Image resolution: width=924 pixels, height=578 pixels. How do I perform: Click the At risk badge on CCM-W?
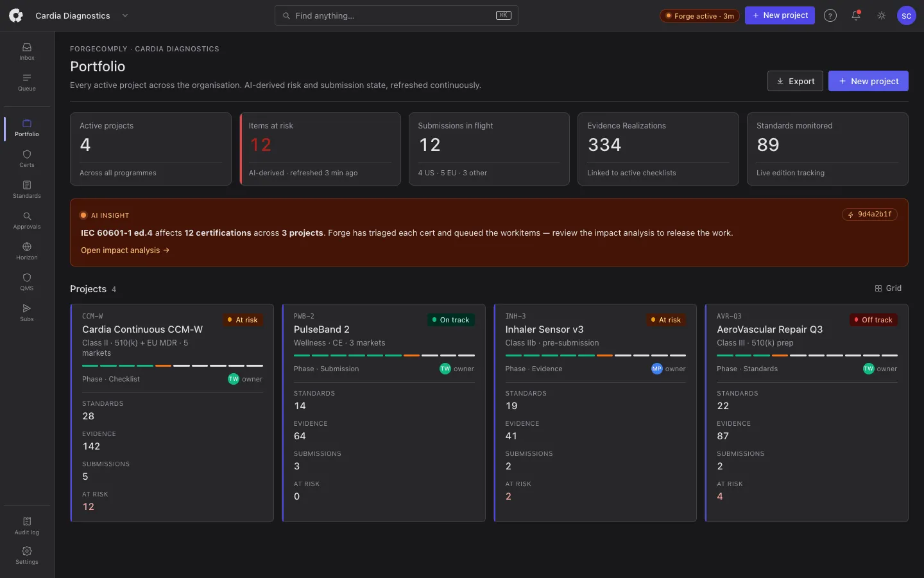[243, 320]
